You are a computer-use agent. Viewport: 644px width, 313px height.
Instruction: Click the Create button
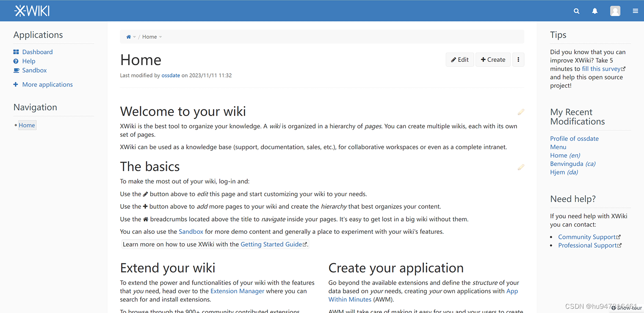tap(493, 59)
